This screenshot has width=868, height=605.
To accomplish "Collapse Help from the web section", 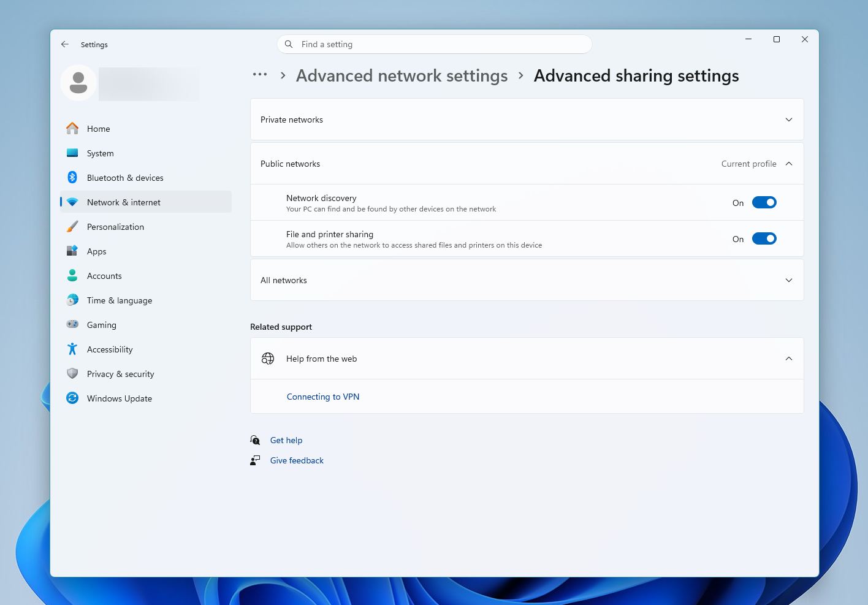I will [789, 359].
